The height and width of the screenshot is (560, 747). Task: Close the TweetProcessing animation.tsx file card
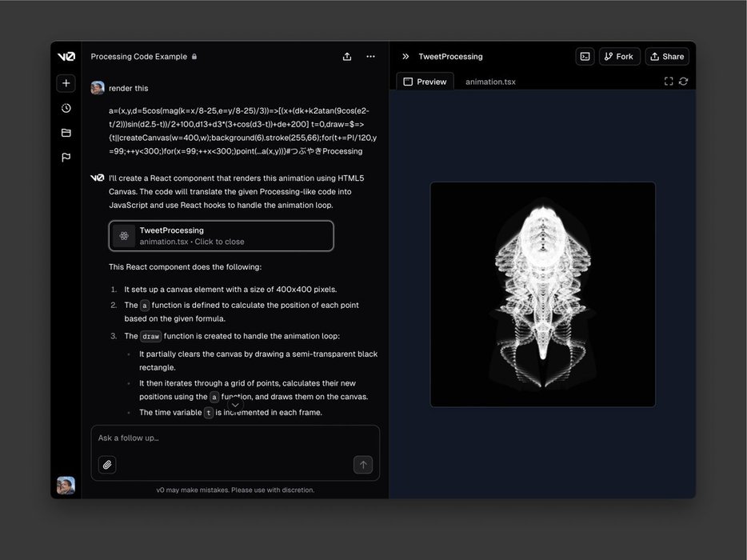pyautogui.click(x=222, y=236)
